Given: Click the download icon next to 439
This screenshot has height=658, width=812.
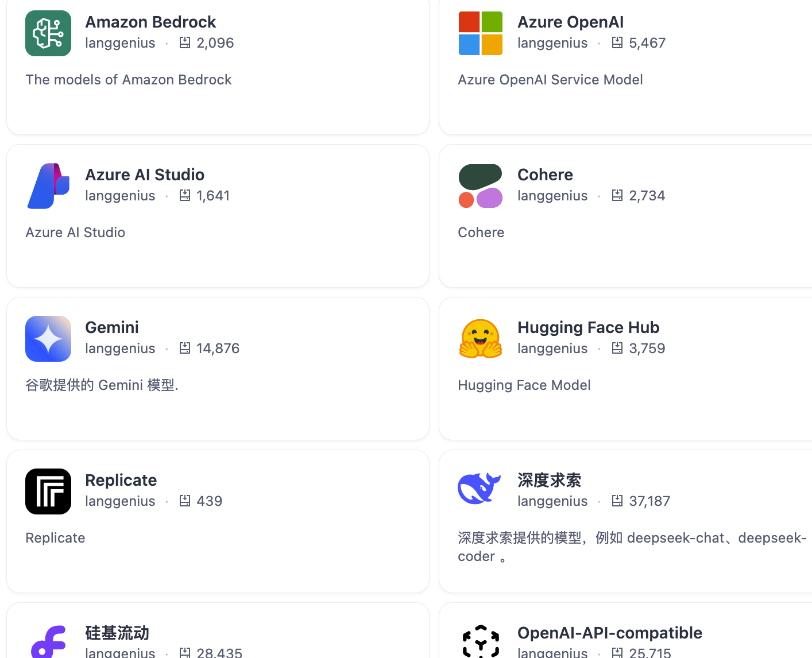Looking at the screenshot, I should 185,501.
